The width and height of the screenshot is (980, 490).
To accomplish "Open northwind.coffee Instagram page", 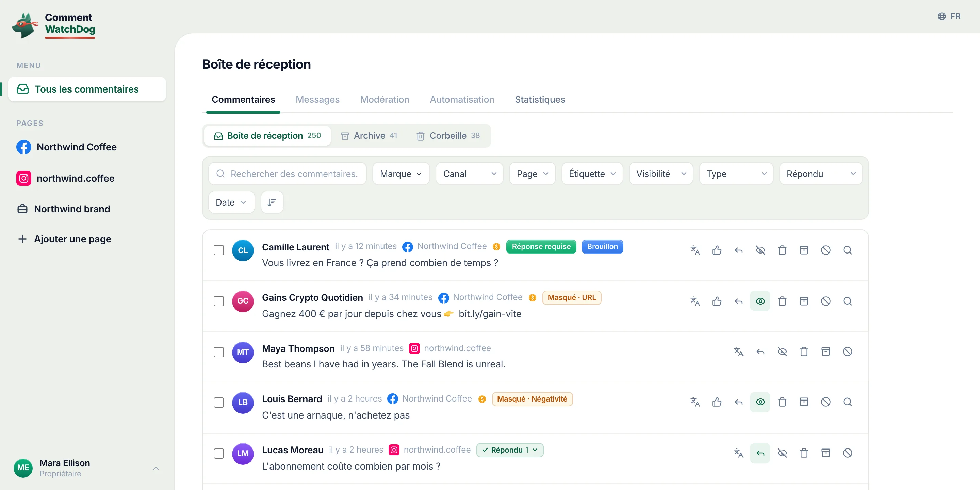I will click(x=87, y=178).
